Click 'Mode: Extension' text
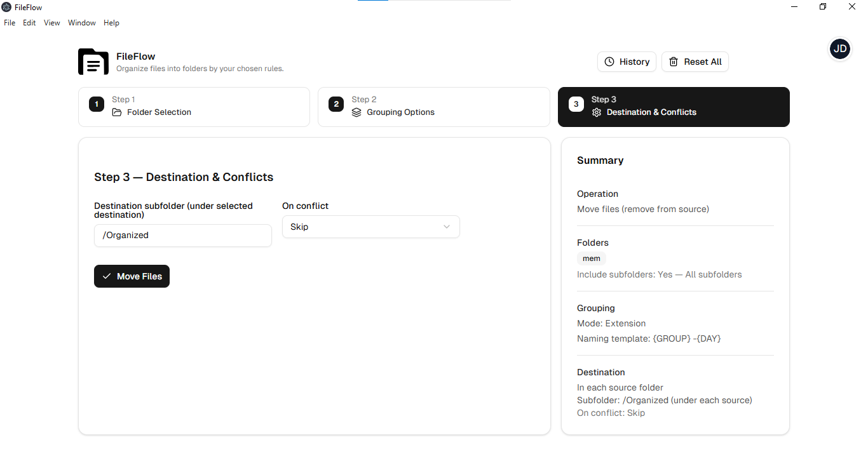 coord(611,323)
